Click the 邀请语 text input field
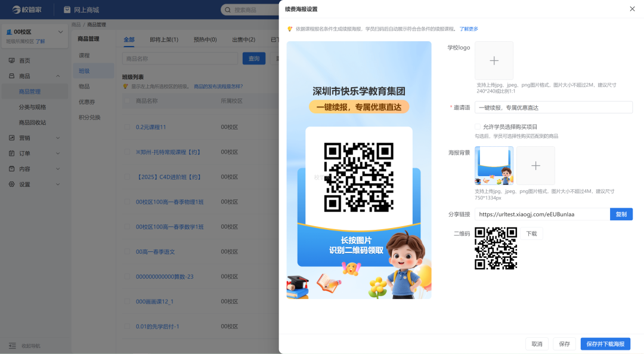This screenshot has width=644, height=354. (x=553, y=107)
